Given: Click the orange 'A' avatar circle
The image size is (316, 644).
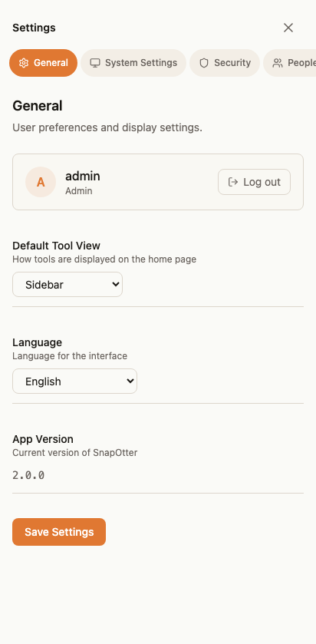Looking at the screenshot, I should (41, 182).
